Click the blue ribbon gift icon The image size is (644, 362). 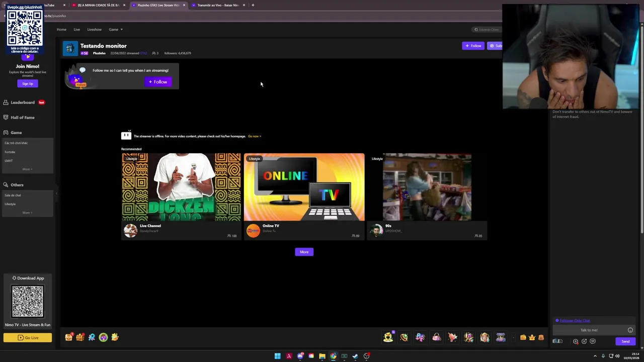click(92, 337)
